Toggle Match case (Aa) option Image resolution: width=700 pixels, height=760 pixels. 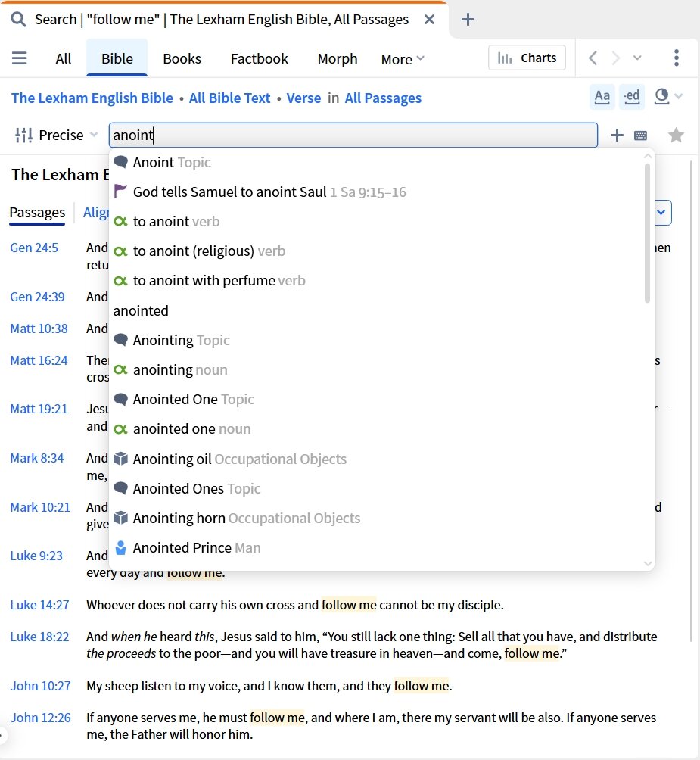(602, 96)
